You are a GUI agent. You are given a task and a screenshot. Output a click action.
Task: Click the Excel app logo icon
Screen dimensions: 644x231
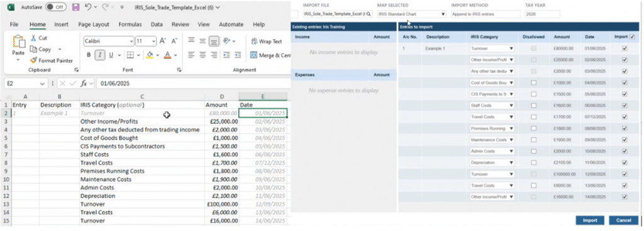(x=11, y=7)
